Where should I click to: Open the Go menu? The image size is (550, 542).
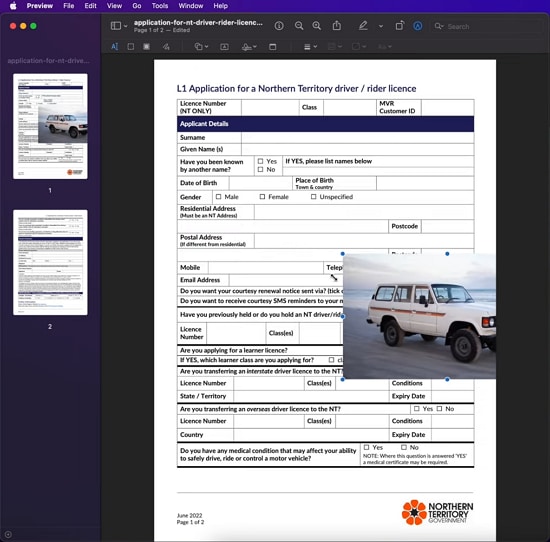137,6
